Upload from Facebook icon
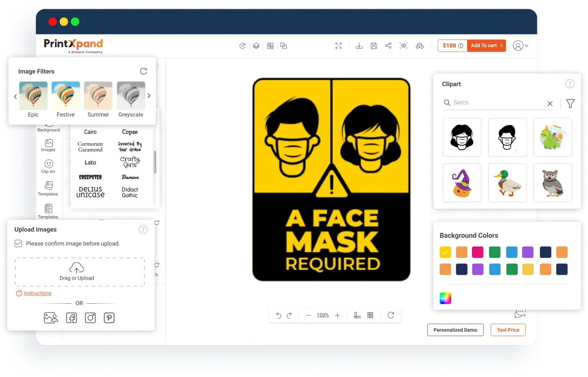The width and height of the screenshot is (588, 377). [71, 318]
